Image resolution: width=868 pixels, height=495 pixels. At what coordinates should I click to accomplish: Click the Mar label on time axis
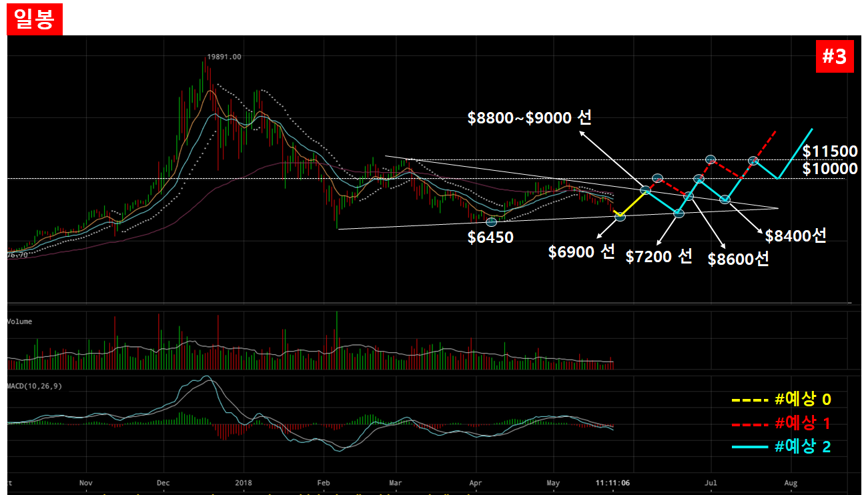click(396, 482)
